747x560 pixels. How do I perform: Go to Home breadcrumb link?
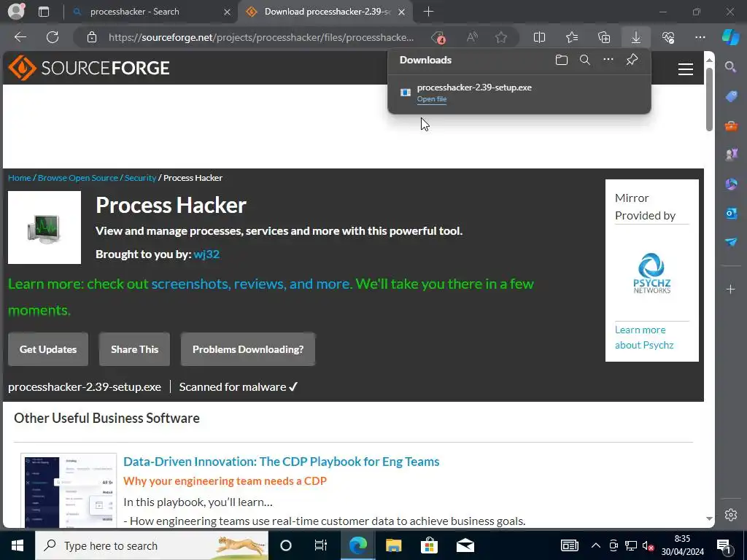pyautogui.click(x=20, y=178)
